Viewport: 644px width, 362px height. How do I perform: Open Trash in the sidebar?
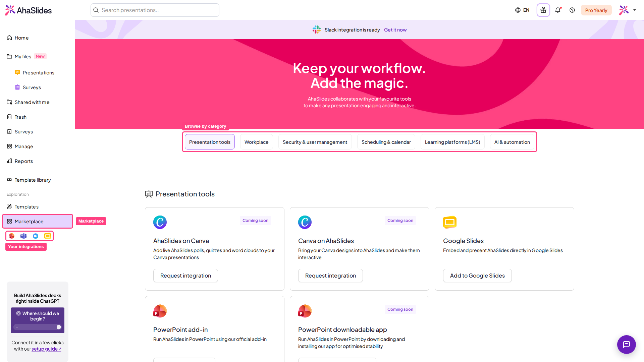pos(38,117)
